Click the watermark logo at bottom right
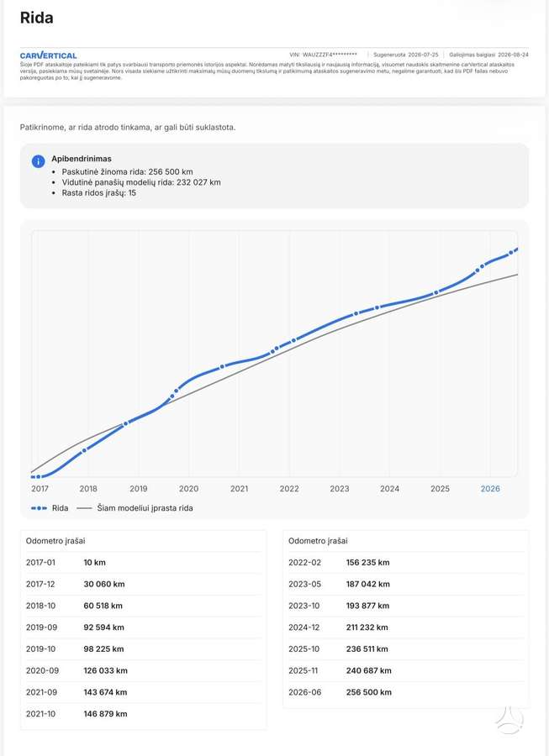This screenshot has height=756, width=549. pos(509,721)
